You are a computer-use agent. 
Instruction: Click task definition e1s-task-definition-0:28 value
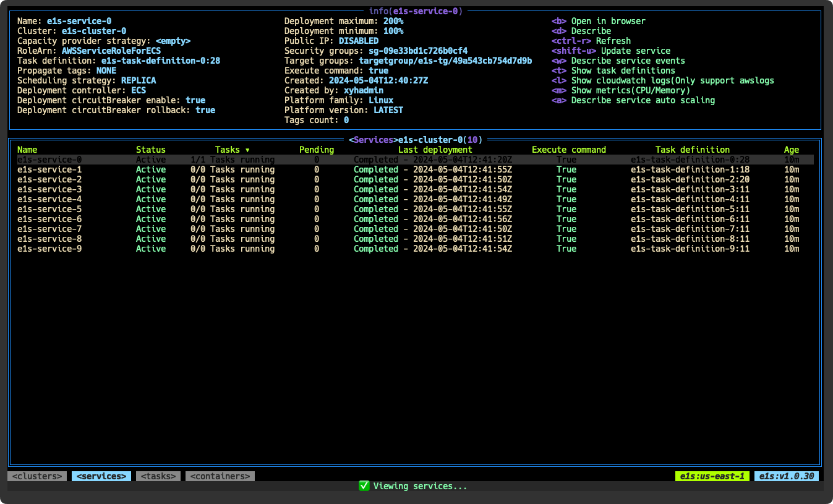tap(161, 61)
